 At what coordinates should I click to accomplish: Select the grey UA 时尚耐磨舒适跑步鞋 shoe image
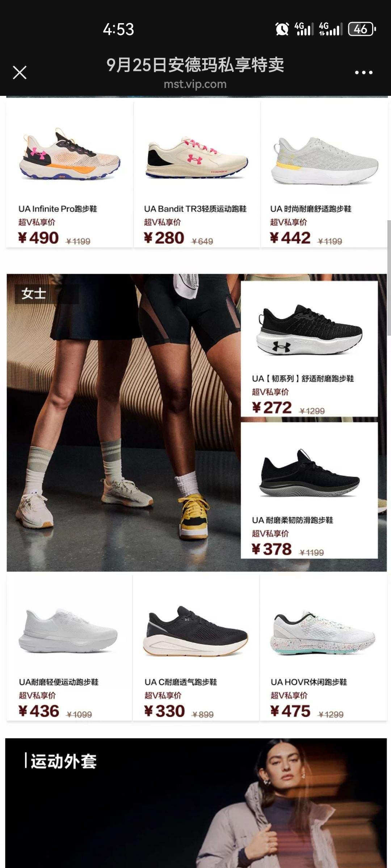[x=325, y=161]
